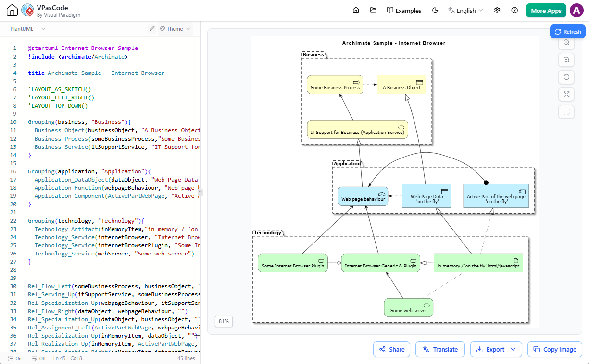Click Rel_Assignment_Left code line 35
Viewport: 589px width, 364px height.
point(114,328)
